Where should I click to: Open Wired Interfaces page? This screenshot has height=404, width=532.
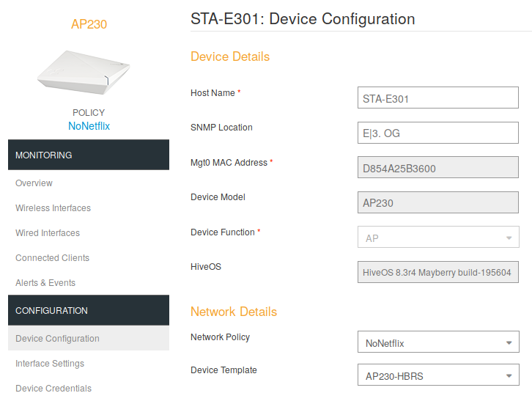click(48, 233)
